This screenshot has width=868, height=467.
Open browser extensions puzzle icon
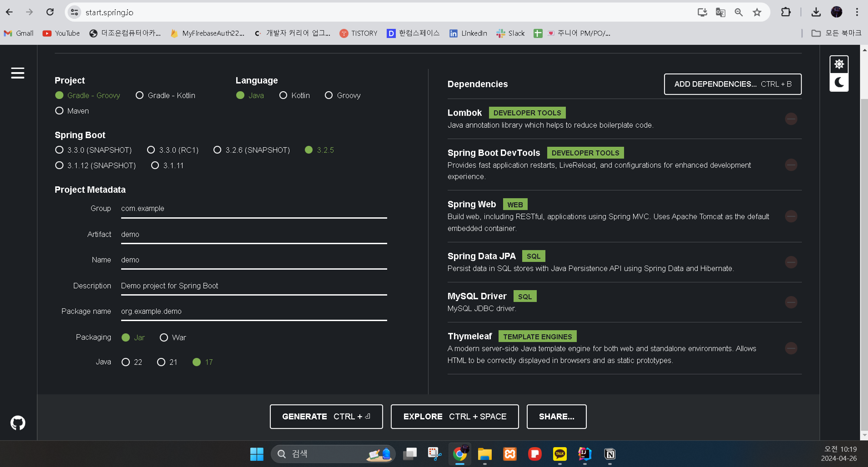point(786,12)
